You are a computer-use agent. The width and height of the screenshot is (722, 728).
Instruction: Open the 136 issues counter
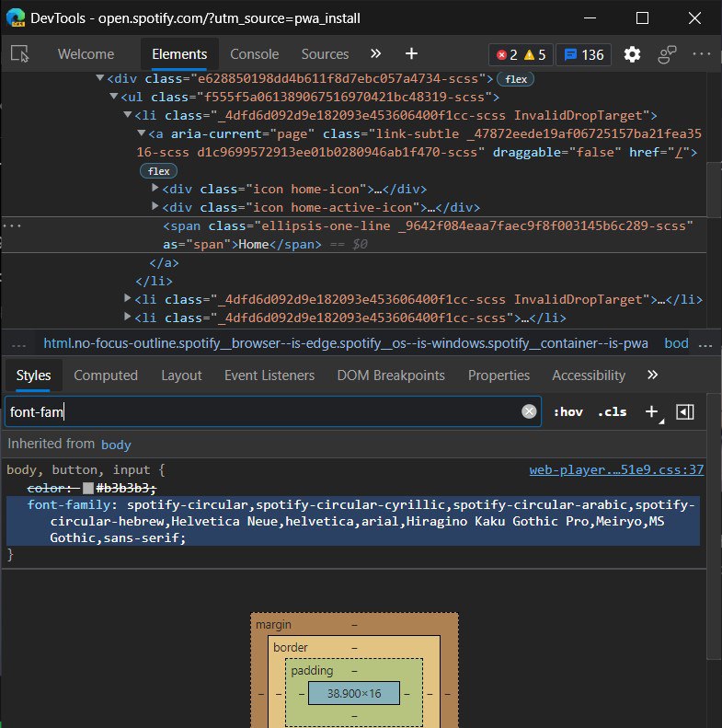pyautogui.click(x=584, y=55)
